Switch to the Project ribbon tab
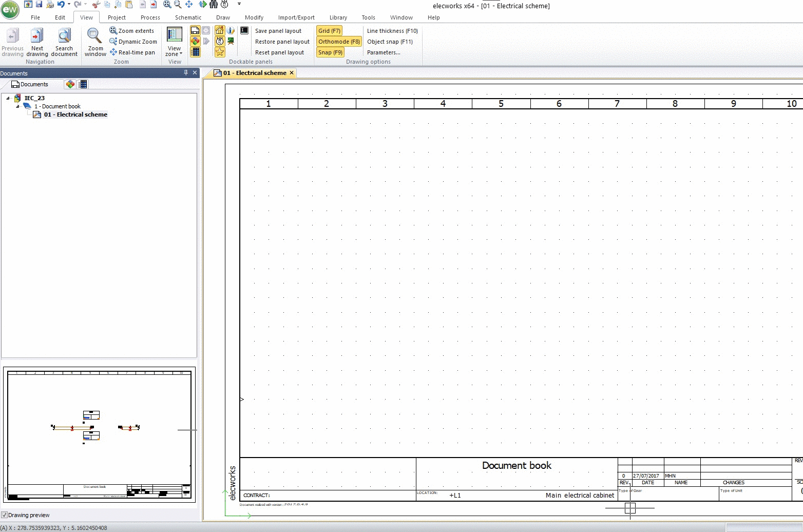This screenshot has width=803, height=532. click(x=117, y=17)
